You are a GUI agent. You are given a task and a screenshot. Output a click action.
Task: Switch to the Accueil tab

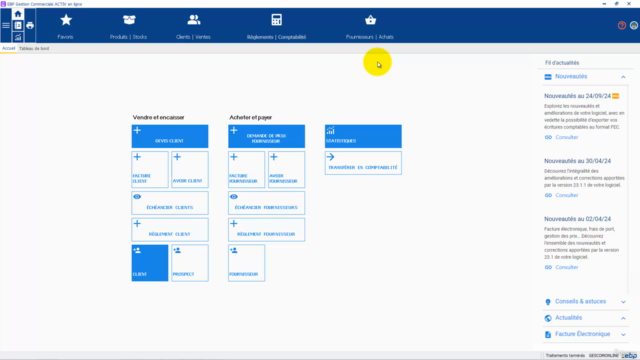(x=9, y=48)
